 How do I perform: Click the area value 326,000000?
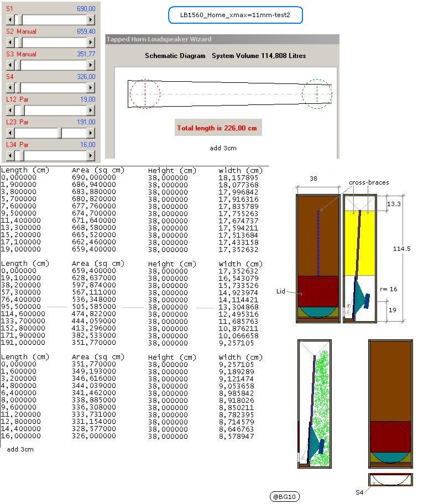point(94,436)
